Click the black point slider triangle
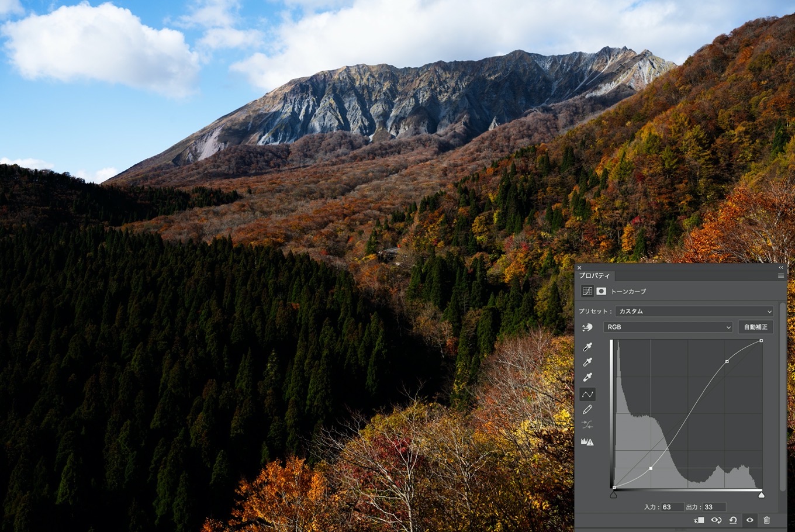795x532 pixels. click(x=613, y=495)
